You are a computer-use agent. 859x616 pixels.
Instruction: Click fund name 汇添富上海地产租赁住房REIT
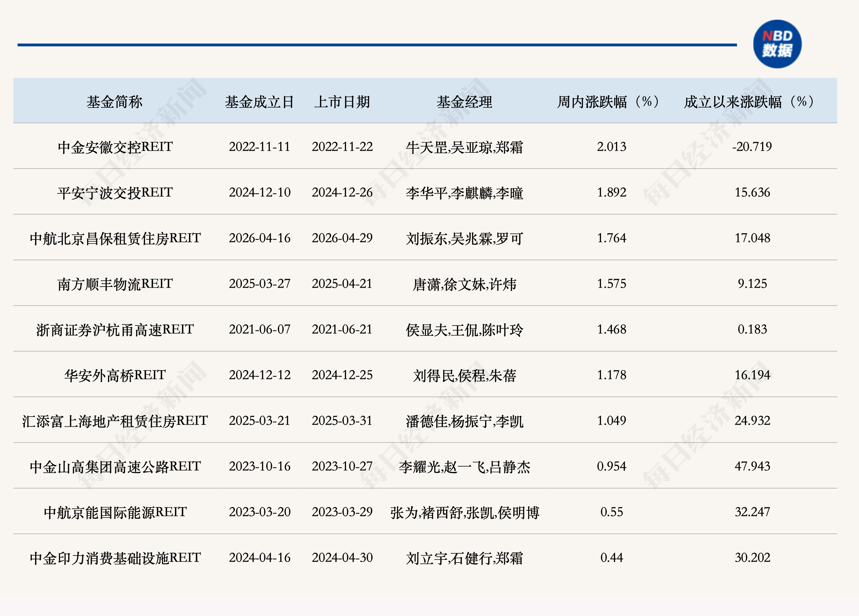(x=115, y=421)
